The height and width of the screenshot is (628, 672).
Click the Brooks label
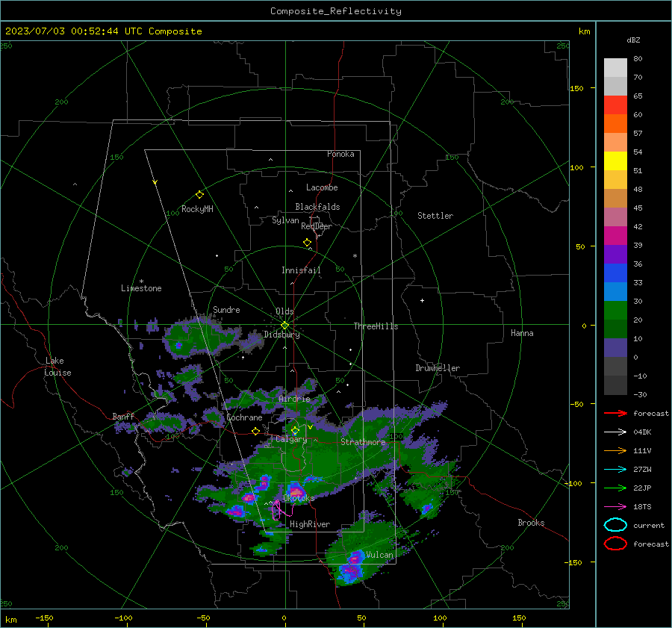[x=531, y=523]
